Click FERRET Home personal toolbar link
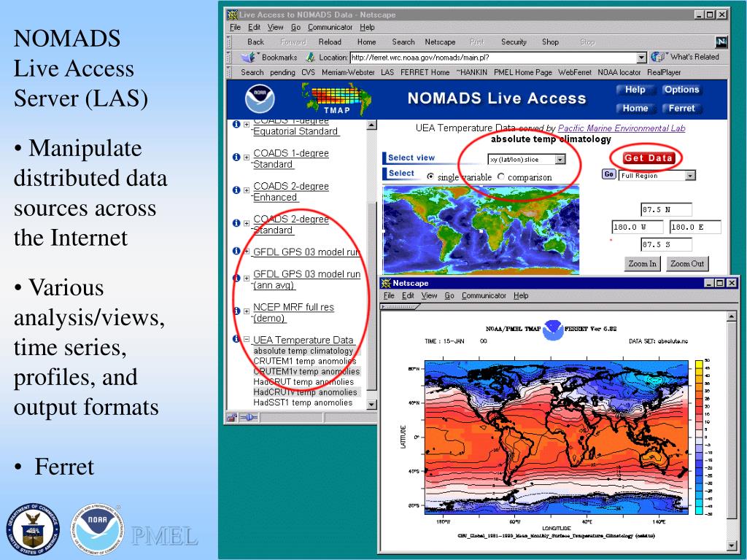This screenshot has width=747, height=560. (425, 72)
